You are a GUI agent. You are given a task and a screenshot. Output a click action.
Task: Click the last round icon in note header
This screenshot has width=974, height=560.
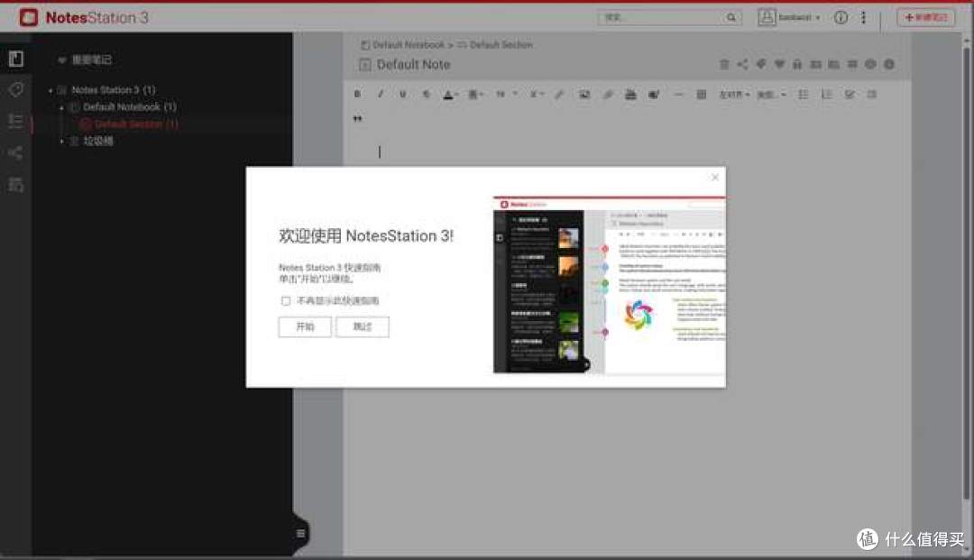pos(889,64)
